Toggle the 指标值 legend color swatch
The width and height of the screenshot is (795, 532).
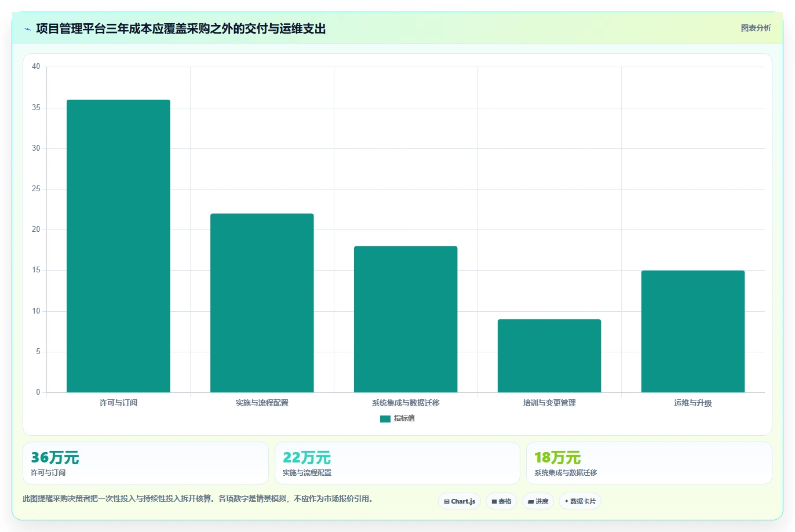pos(385,418)
